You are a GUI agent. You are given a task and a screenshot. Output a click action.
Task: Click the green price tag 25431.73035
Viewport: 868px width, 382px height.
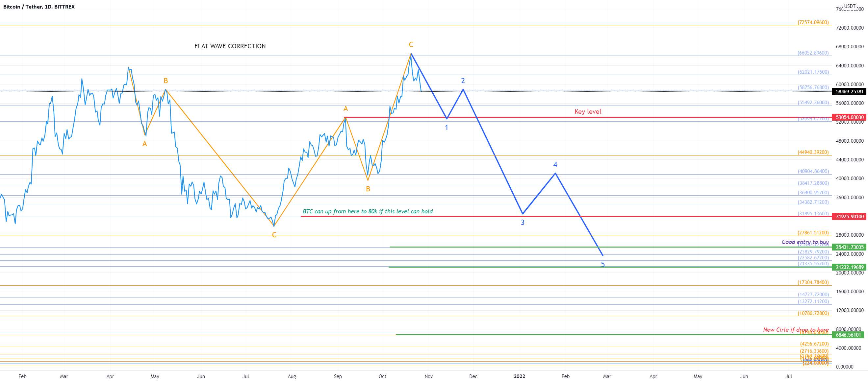click(850, 247)
